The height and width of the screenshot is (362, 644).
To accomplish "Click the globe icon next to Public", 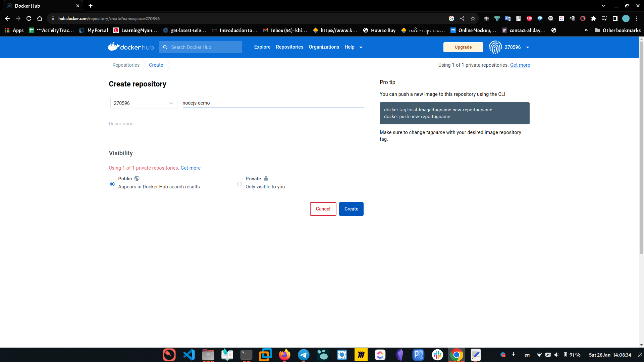I will 137,178.
